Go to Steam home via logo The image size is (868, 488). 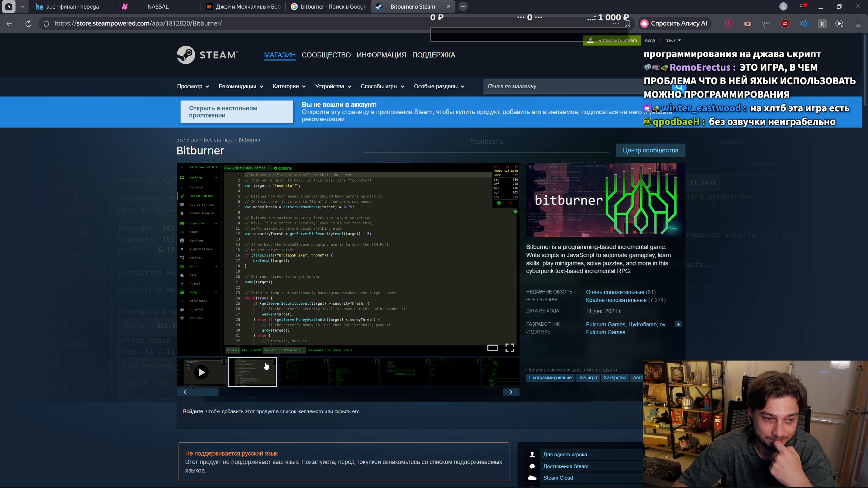point(207,55)
